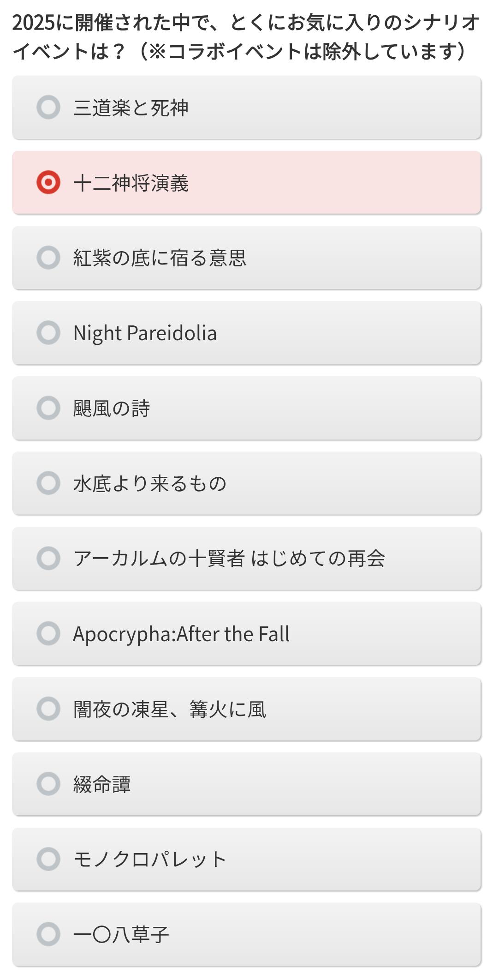Image resolution: width=493 pixels, height=980 pixels.
Task: Select the 一〇八草子 radio circle
Action: click(x=48, y=934)
